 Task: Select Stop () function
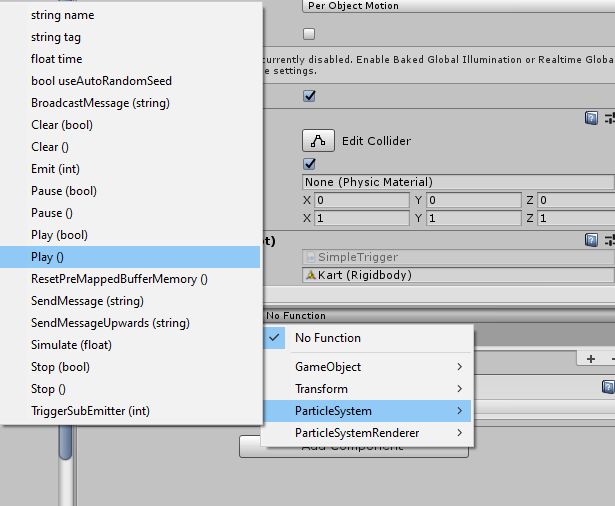click(130, 389)
